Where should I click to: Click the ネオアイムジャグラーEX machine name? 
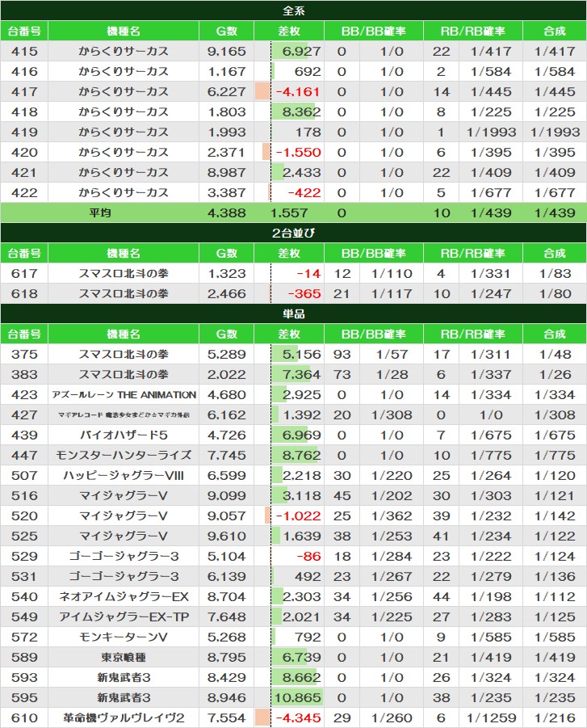click(124, 596)
